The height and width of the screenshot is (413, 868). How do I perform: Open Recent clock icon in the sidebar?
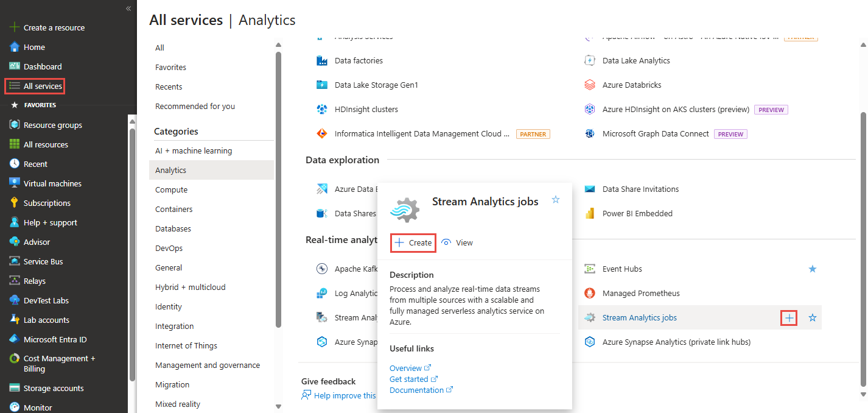tap(15, 164)
